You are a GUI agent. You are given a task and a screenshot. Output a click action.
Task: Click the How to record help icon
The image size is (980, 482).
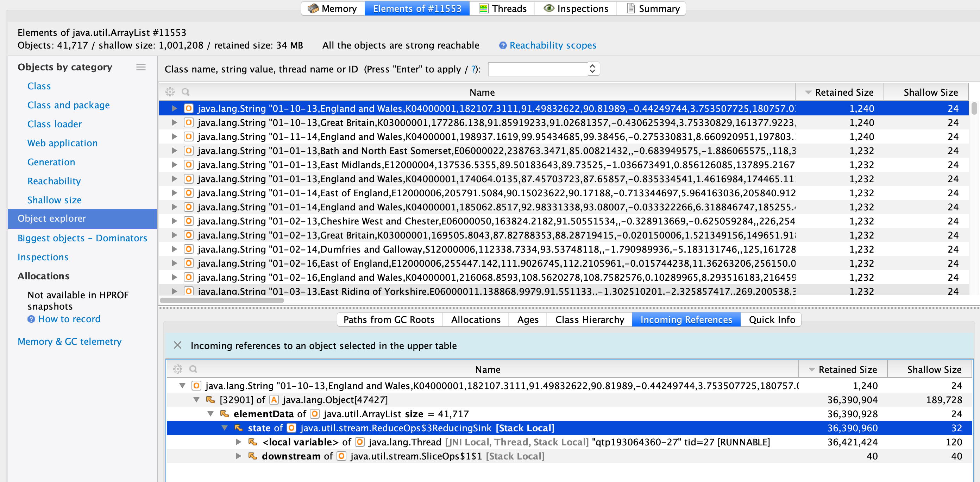pyautogui.click(x=31, y=319)
